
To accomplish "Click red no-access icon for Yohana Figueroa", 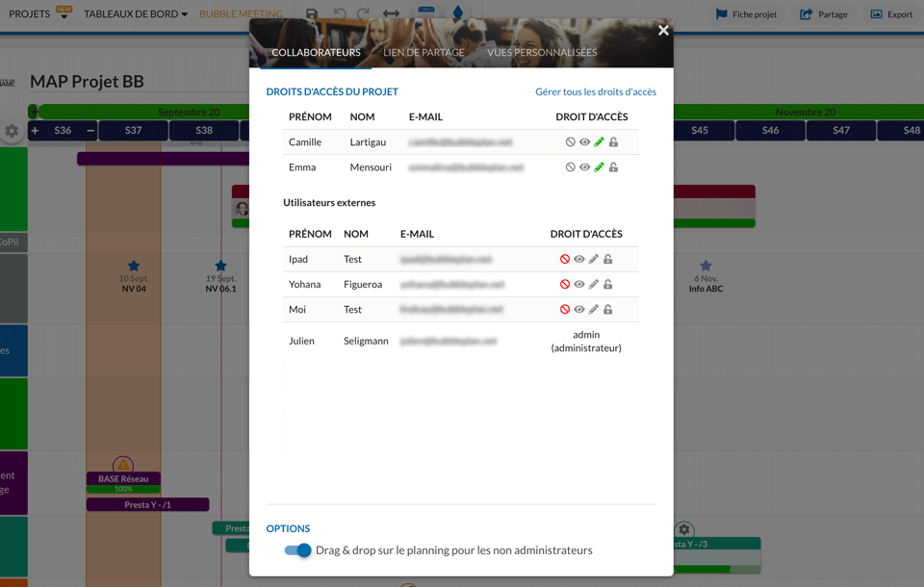I will point(565,284).
